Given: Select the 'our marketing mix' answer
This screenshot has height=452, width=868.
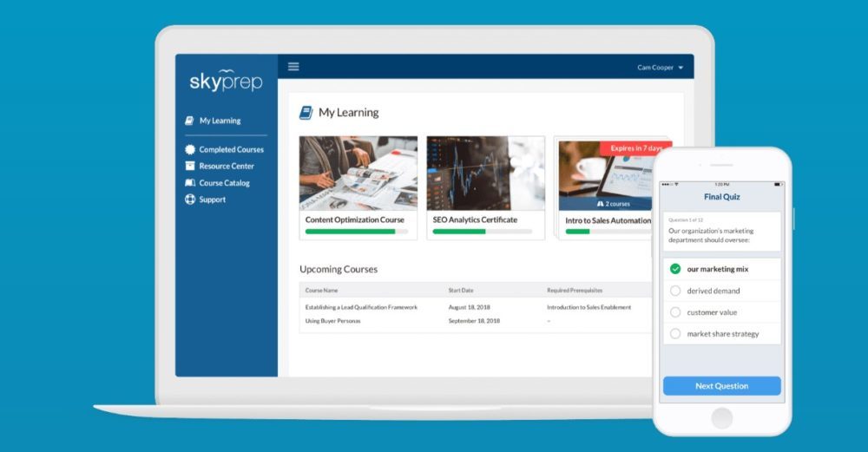Looking at the screenshot, I should [x=675, y=269].
